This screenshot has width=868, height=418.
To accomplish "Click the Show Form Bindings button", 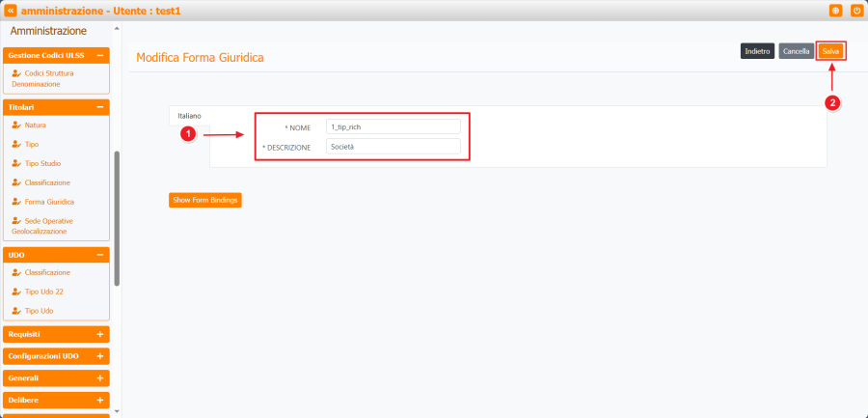I will (x=204, y=200).
